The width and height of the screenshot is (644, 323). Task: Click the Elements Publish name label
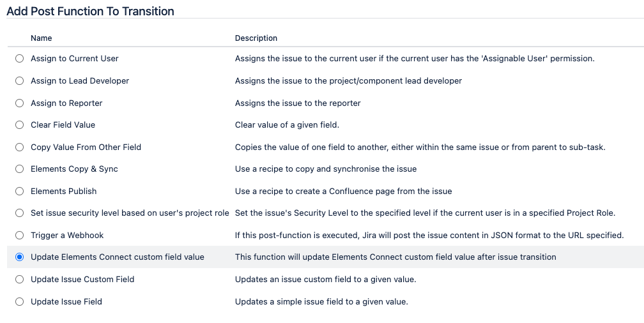point(63,192)
